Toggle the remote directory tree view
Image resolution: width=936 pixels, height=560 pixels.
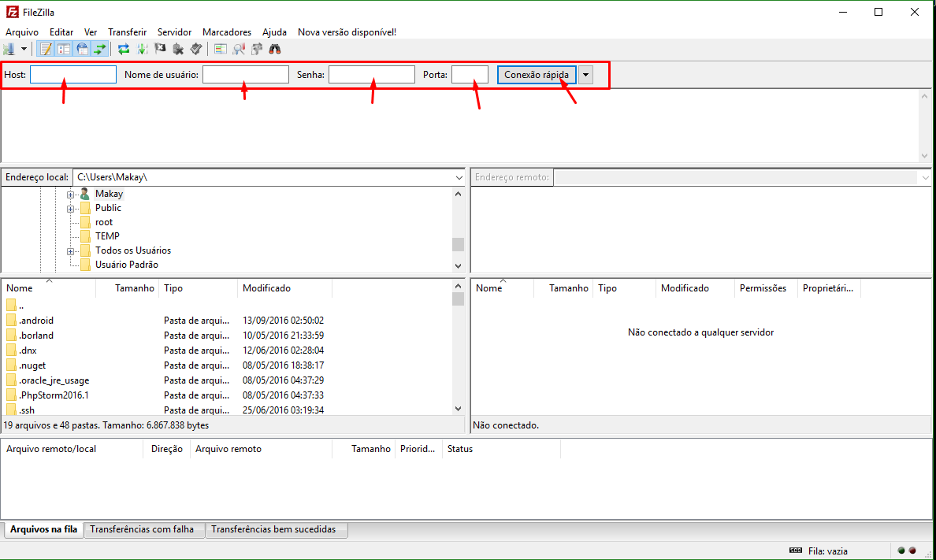(x=82, y=49)
